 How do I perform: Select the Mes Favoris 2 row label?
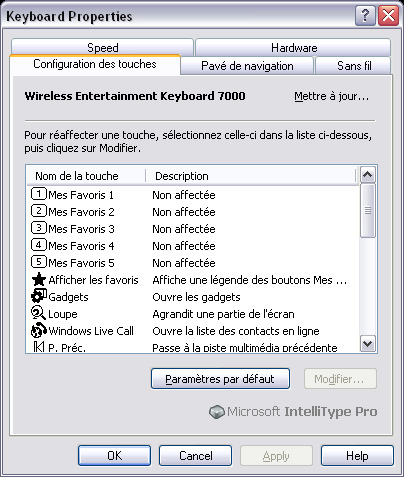(x=81, y=212)
